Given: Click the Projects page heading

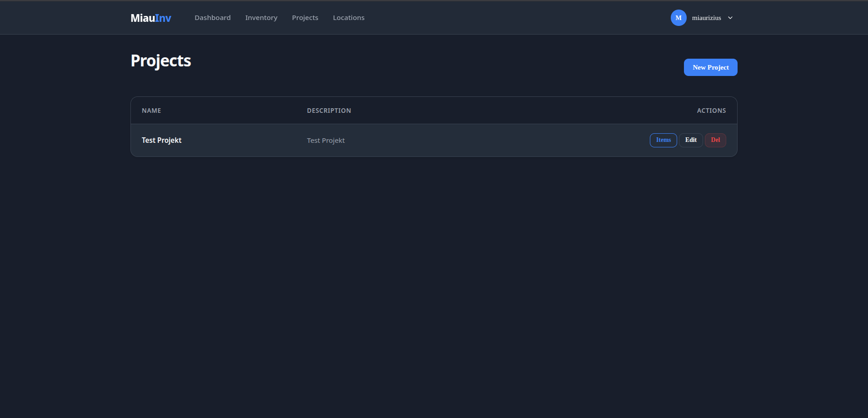Looking at the screenshot, I should 161,61.
